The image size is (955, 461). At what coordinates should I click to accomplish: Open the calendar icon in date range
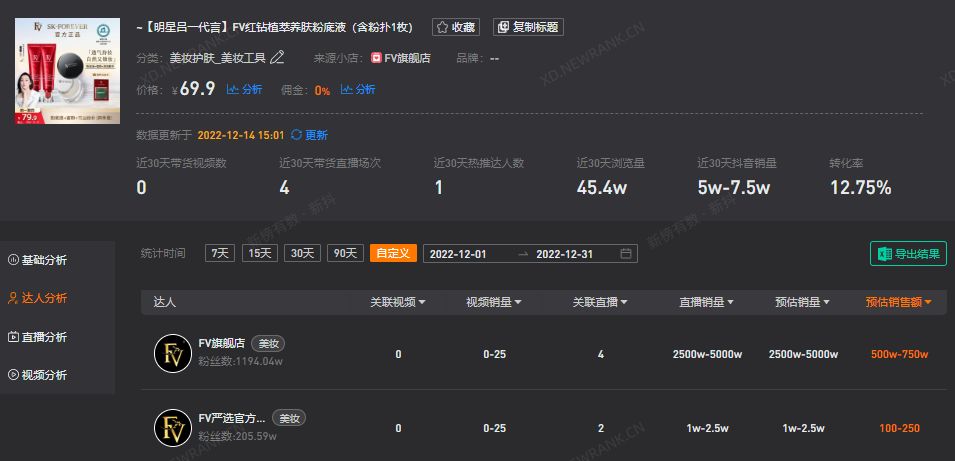click(626, 254)
